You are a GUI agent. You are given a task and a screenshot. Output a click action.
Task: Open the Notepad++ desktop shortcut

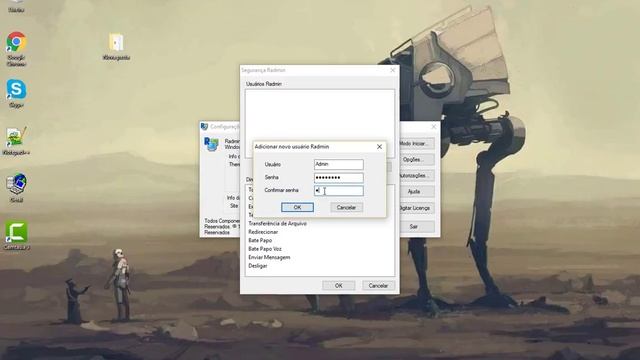(x=16, y=137)
